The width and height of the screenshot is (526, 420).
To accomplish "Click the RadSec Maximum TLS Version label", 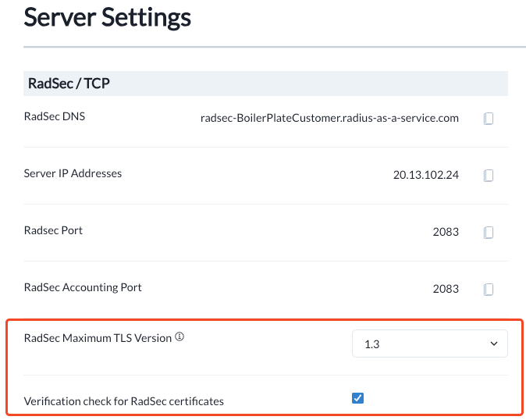I will (98, 339).
